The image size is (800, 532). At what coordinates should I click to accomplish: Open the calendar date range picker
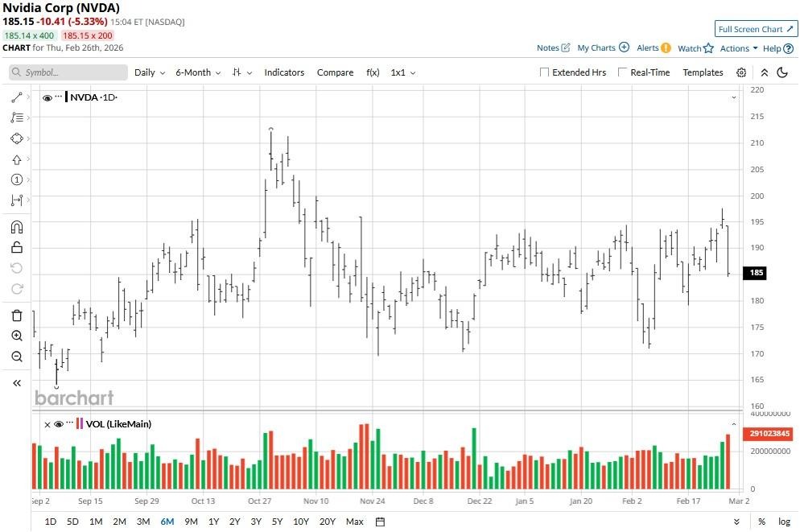[380, 522]
